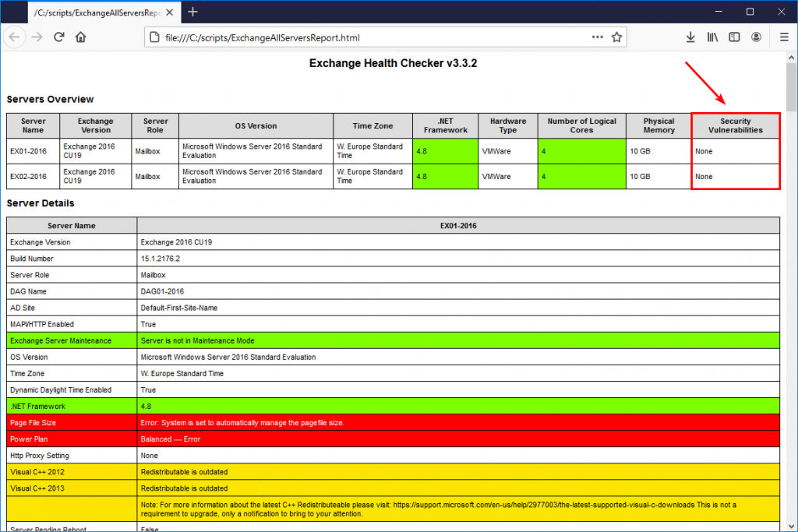This screenshot has height=532, width=798.
Task: Click the Number of Logical Cores header
Action: (581, 125)
